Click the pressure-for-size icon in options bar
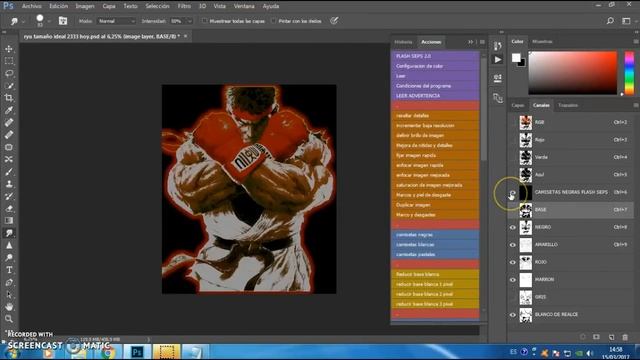The height and width of the screenshot is (360, 640). click(x=334, y=21)
